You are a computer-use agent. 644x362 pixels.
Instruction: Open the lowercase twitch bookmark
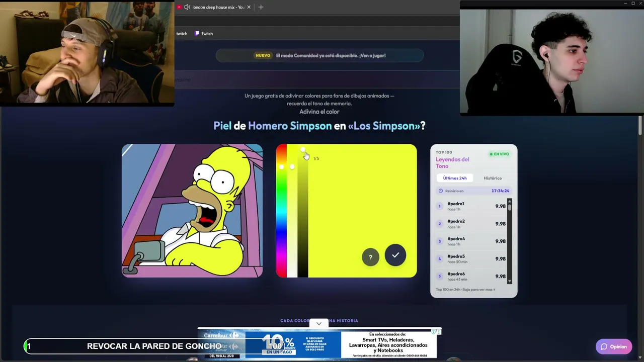(x=182, y=34)
